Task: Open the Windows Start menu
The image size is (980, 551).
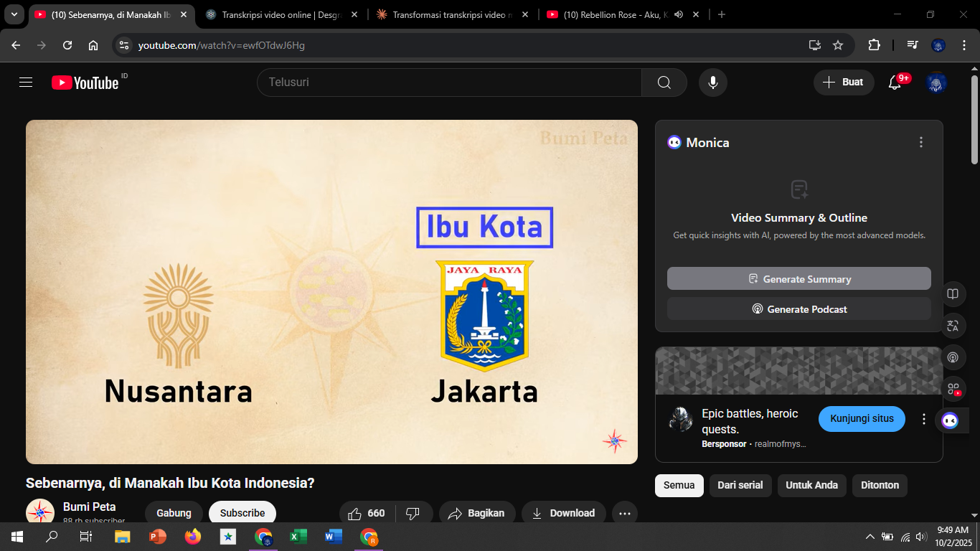Action: coord(17,537)
